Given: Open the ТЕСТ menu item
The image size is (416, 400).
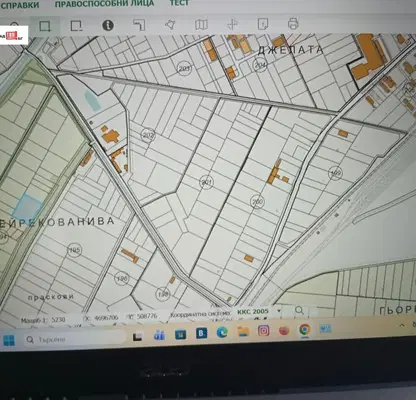Looking at the screenshot, I should pyautogui.click(x=179, y=3).
